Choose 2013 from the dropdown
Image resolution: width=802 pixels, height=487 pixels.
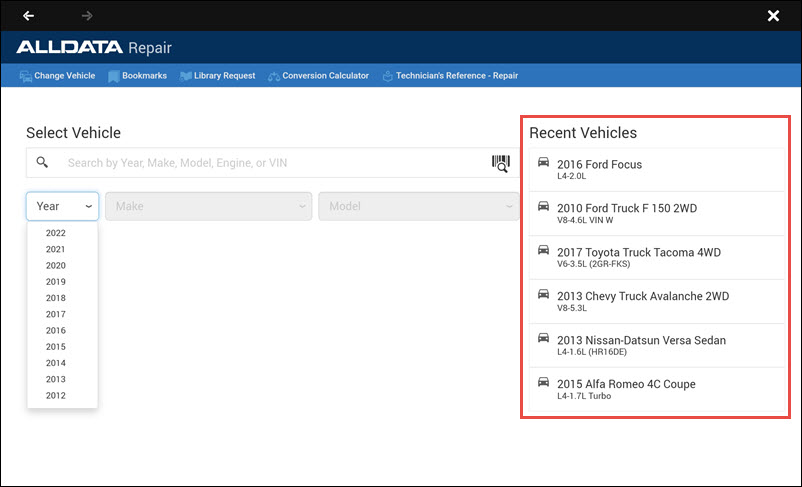point(56,380)
